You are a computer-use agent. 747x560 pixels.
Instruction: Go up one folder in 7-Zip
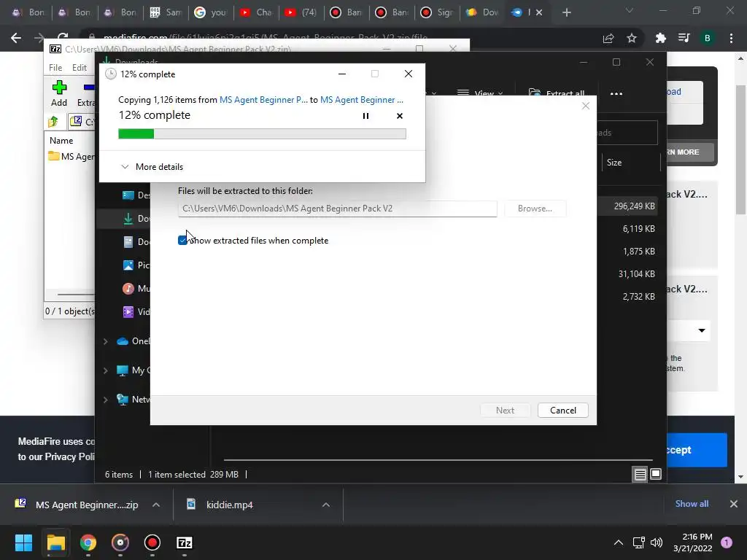click(53, 122)
